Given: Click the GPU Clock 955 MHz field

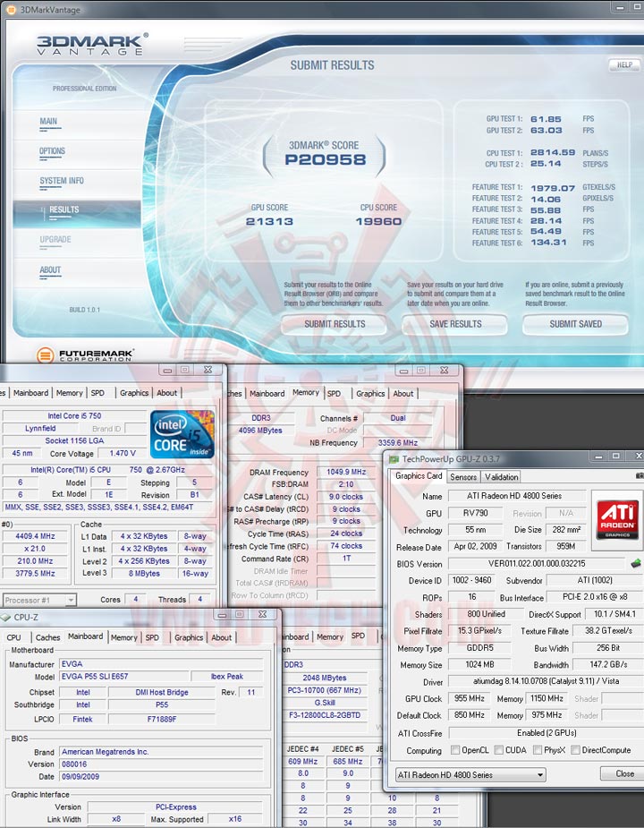Looking at the screenshot, I should pyautogui.click(x=470, y=698).
